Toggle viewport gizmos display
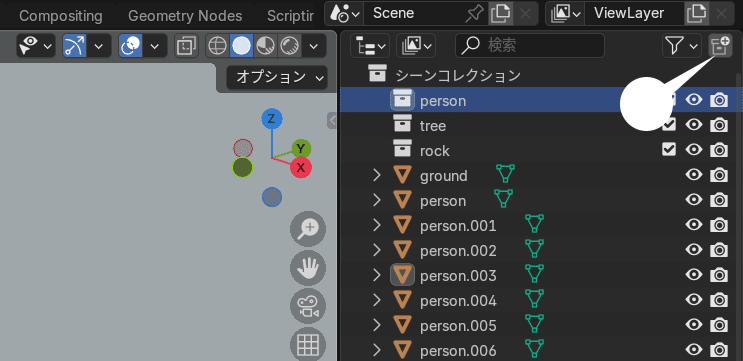 [x=74, y=46]
